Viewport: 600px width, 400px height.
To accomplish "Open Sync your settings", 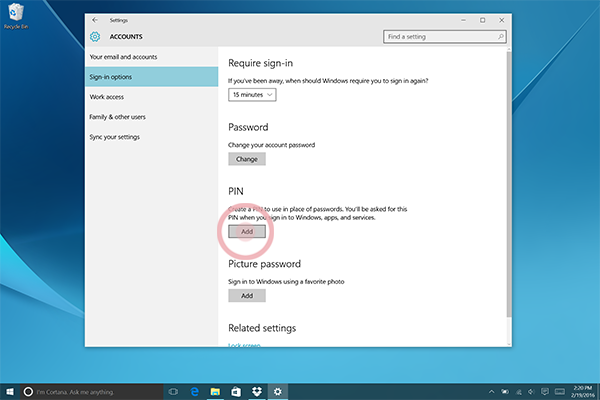I will tap(152, 137).
